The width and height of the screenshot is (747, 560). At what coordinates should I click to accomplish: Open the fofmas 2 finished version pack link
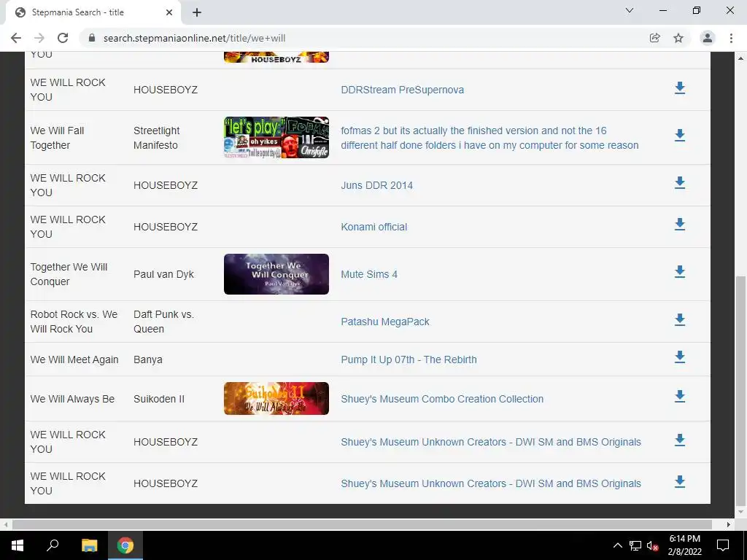(489, 138)
